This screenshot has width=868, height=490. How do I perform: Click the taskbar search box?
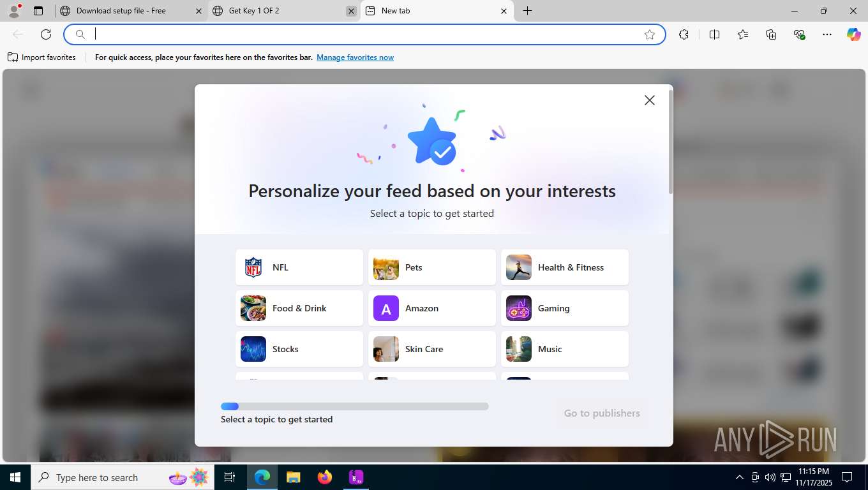(123, 477)
